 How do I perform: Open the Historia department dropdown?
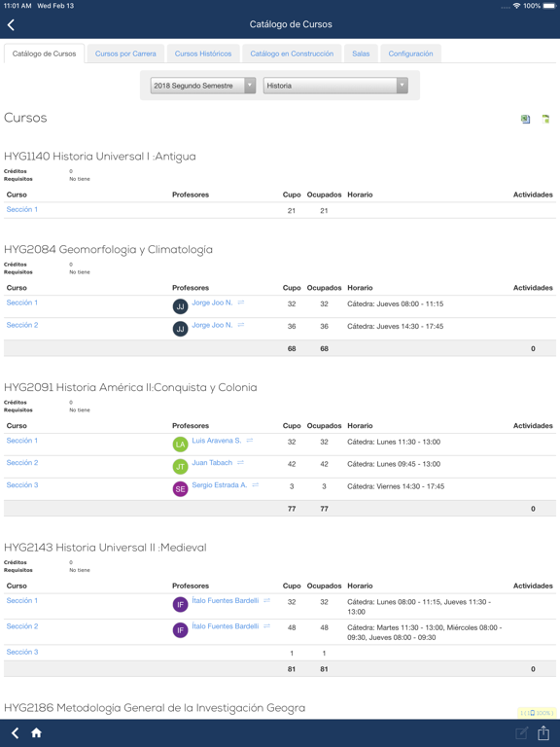coord(335,86)
